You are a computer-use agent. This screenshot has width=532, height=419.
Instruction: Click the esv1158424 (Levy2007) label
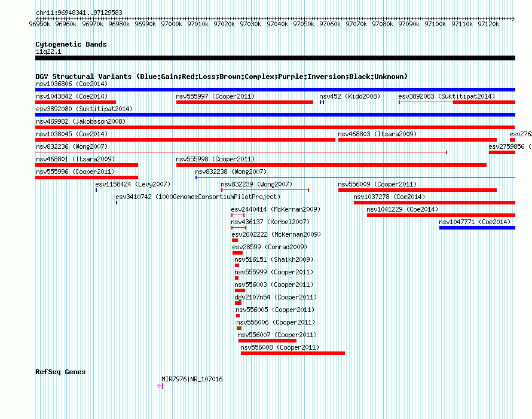click(x=133, y=184)
